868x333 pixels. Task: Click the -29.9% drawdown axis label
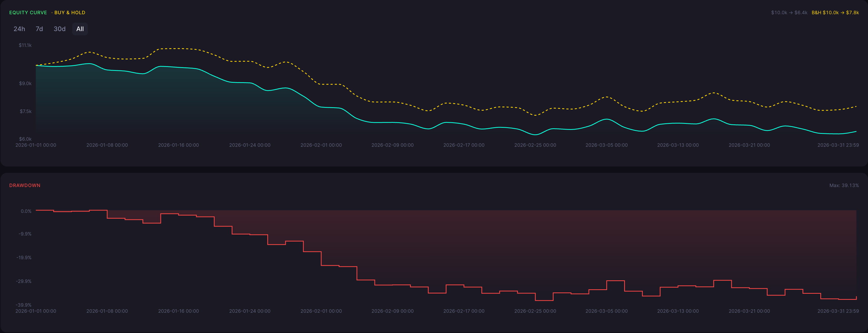point(24,281)
